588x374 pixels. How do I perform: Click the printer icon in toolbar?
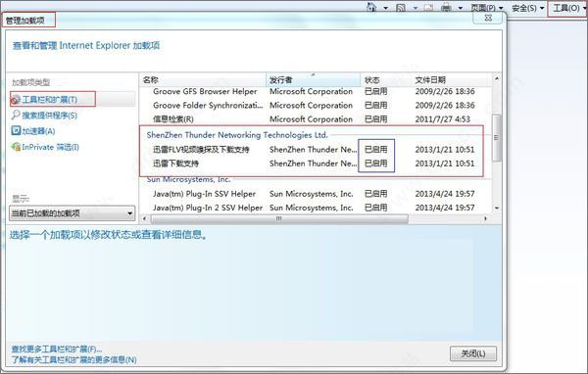click(446, 8)
